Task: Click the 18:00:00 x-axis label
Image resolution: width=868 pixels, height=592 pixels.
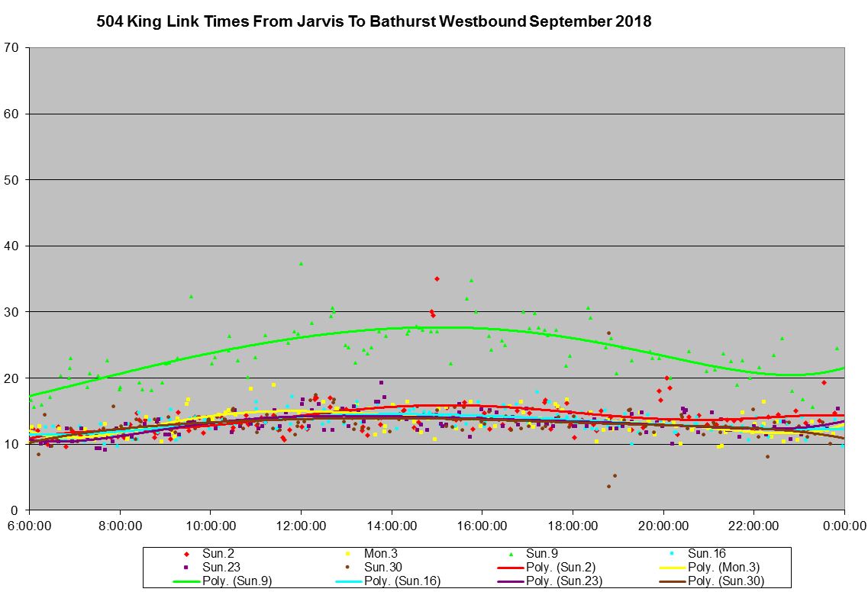Action: coord(573,526)
